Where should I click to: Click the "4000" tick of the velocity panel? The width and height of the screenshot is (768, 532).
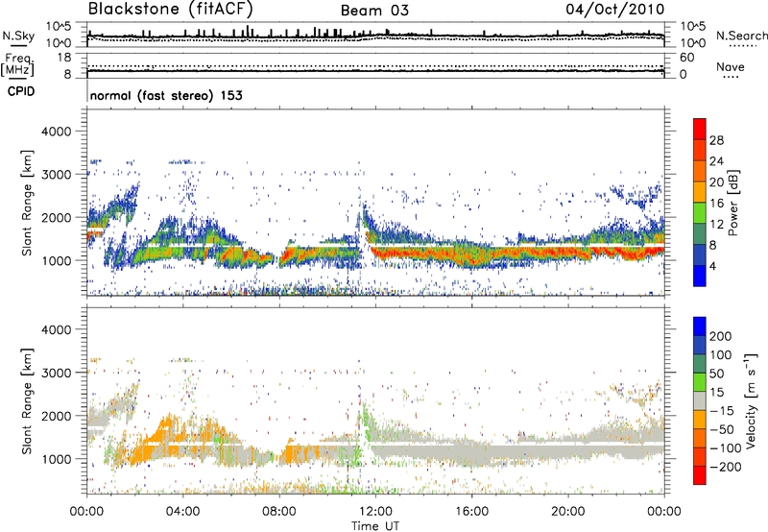[56, 329]
